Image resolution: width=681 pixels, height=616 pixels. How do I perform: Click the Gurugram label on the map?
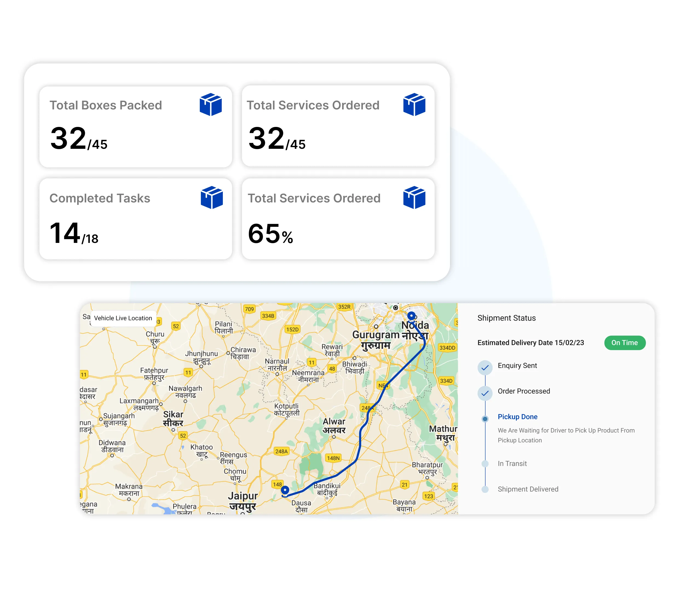click(x=376, y=340)
